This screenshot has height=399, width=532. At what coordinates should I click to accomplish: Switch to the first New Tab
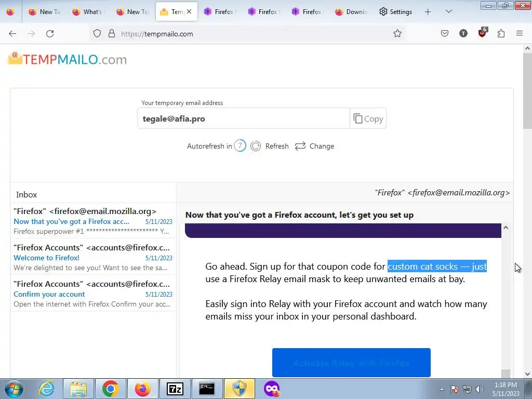coord(45,11)
